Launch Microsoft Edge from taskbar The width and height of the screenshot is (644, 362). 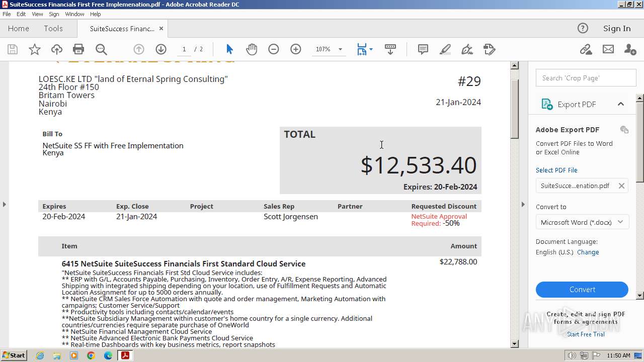click(x=108, y=355)
